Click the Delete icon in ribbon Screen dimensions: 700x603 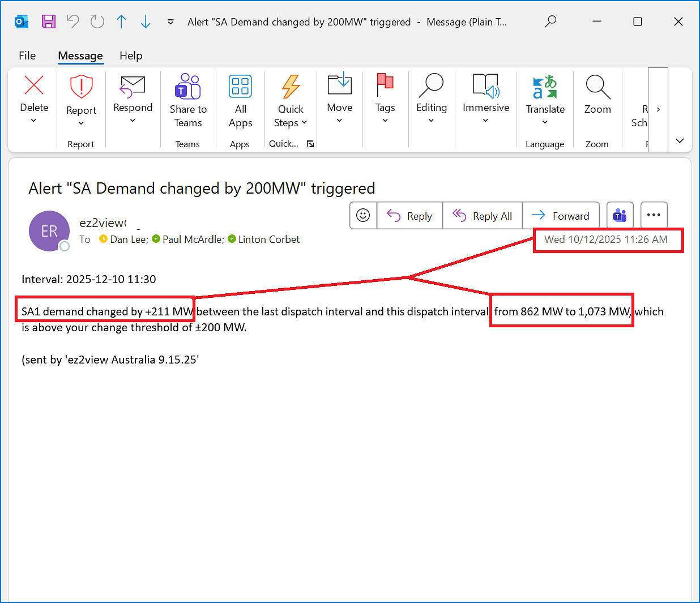tap(34, 86)
